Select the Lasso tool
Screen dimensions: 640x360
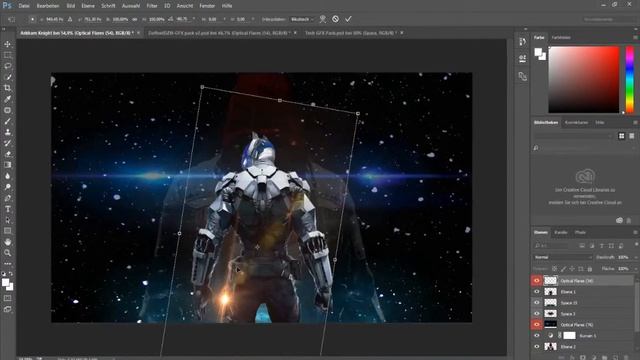7,66
